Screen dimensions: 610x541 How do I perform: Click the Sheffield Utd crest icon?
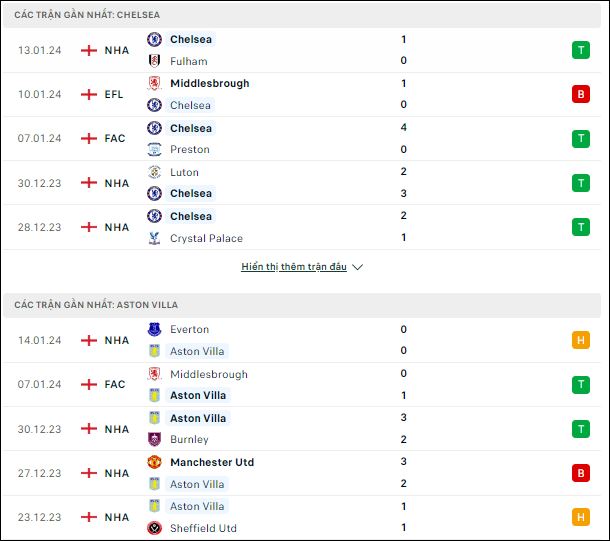[154, 528]
